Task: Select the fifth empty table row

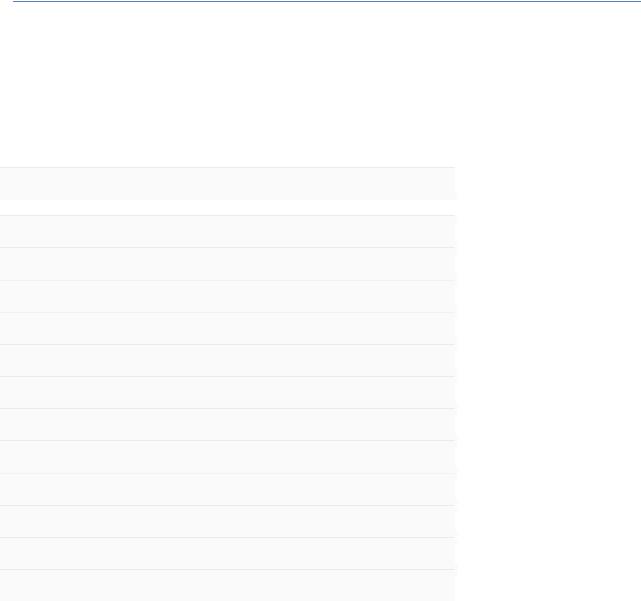Action: [228, 361]
